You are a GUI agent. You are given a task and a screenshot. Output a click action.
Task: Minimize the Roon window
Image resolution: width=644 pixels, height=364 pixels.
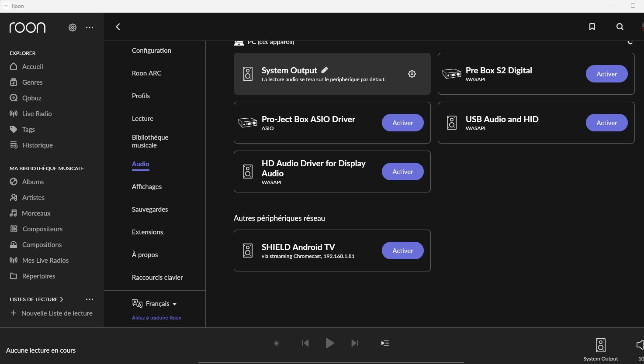pos(613,6)
